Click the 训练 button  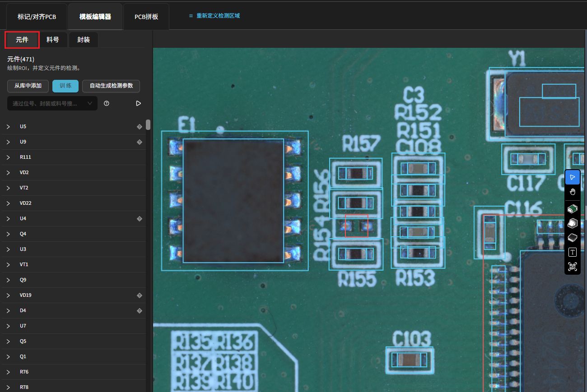point(65,86)
